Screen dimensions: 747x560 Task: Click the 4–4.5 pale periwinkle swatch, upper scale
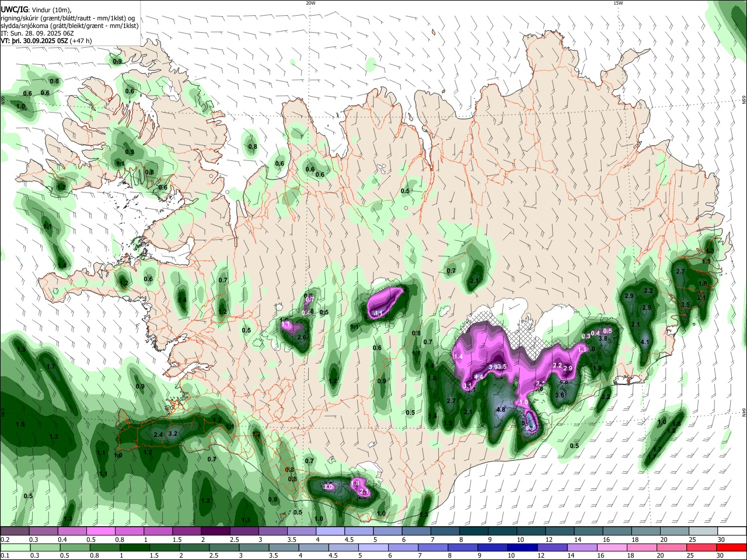[330, 531]
